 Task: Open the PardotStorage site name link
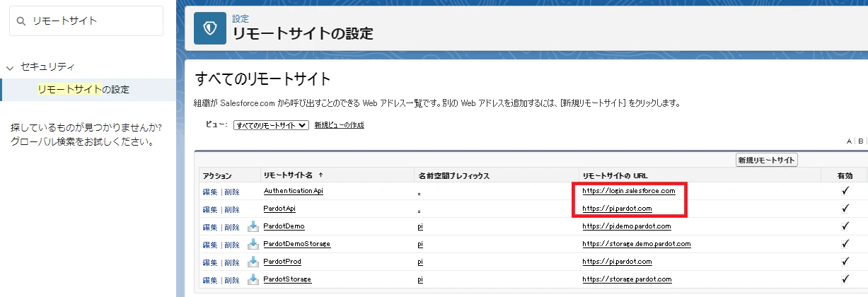tap(287, 279)
